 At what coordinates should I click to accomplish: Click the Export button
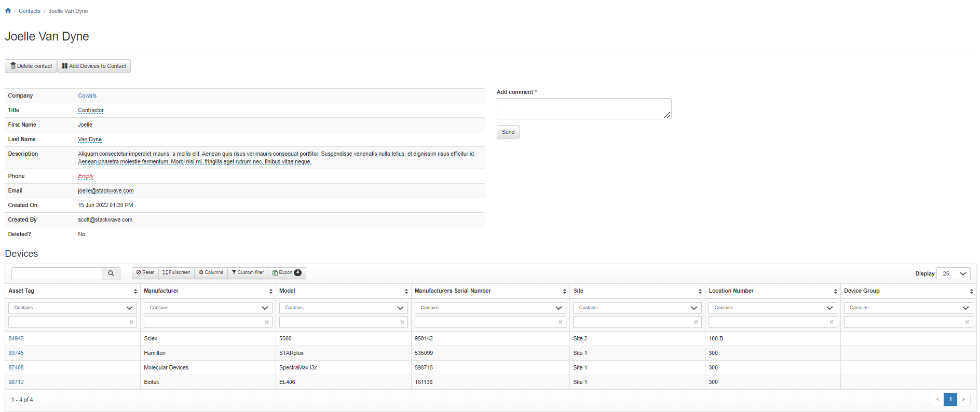tap(287, 272)
